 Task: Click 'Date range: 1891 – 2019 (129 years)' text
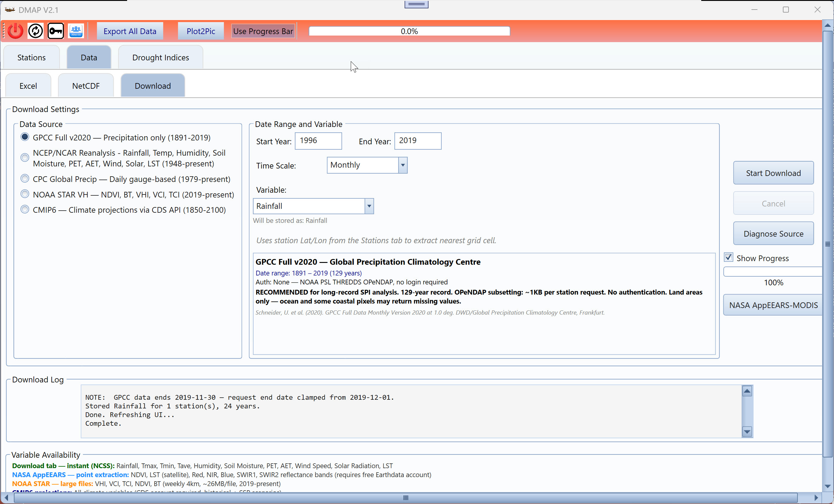[309, 273]
